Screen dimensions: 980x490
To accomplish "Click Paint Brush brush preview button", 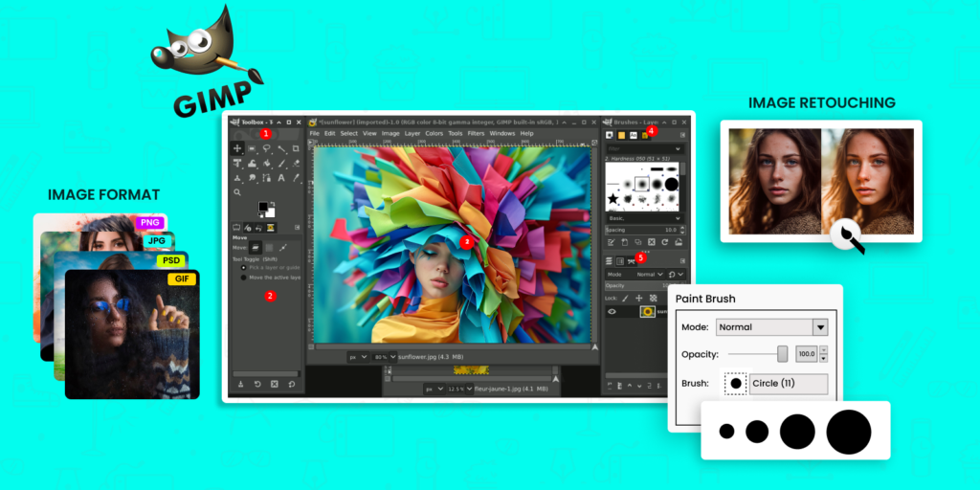I will point(736,383).
